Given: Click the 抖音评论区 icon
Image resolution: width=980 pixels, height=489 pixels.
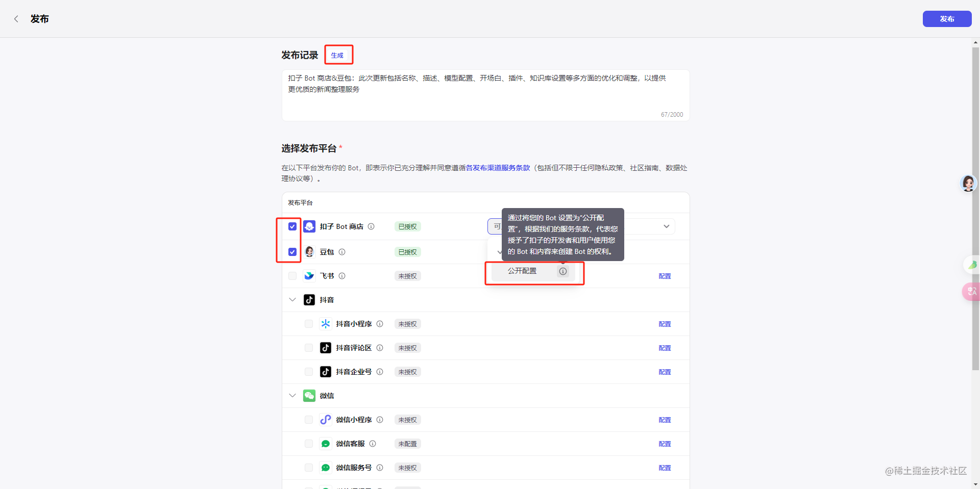Looking at the screenshot, I should tap(326, 348).
